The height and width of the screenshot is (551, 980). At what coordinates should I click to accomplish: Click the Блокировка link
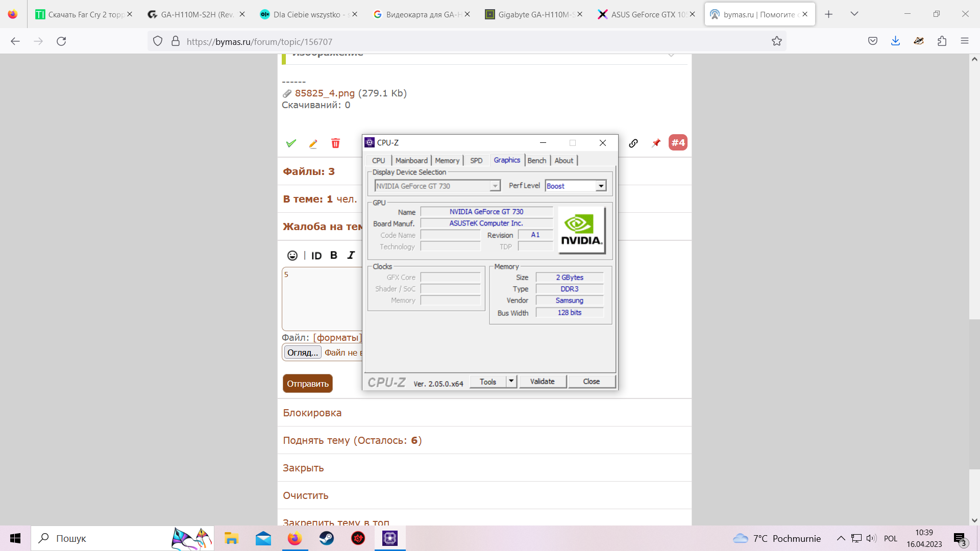pyautogui.click(x=312, y=413)
